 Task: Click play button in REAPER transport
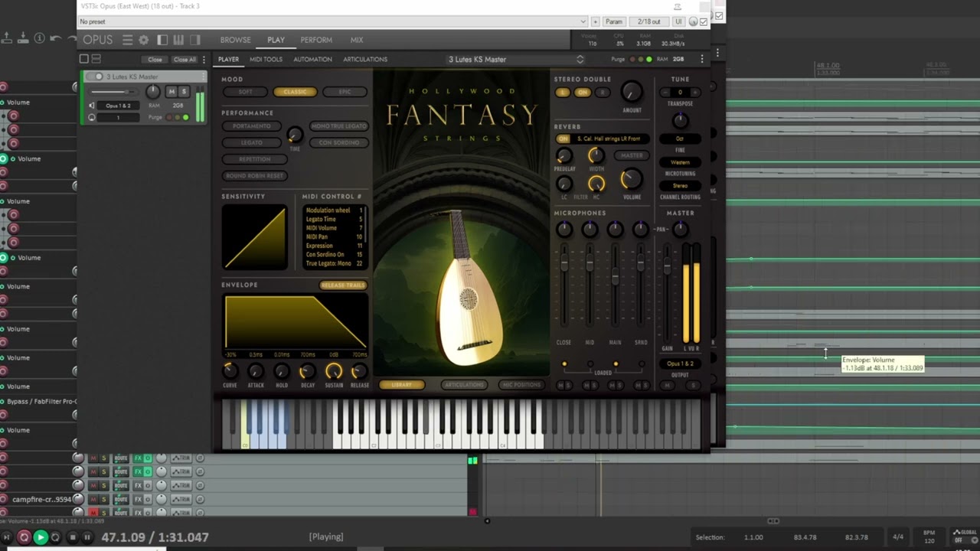click(x=41, y=537)
